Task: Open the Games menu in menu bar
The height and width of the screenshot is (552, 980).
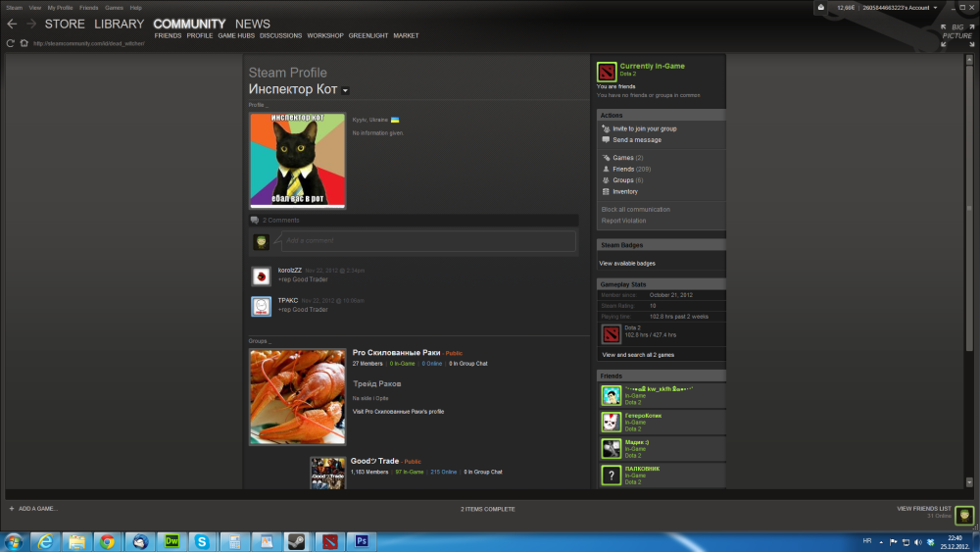Action: click(x=114, y=8)
